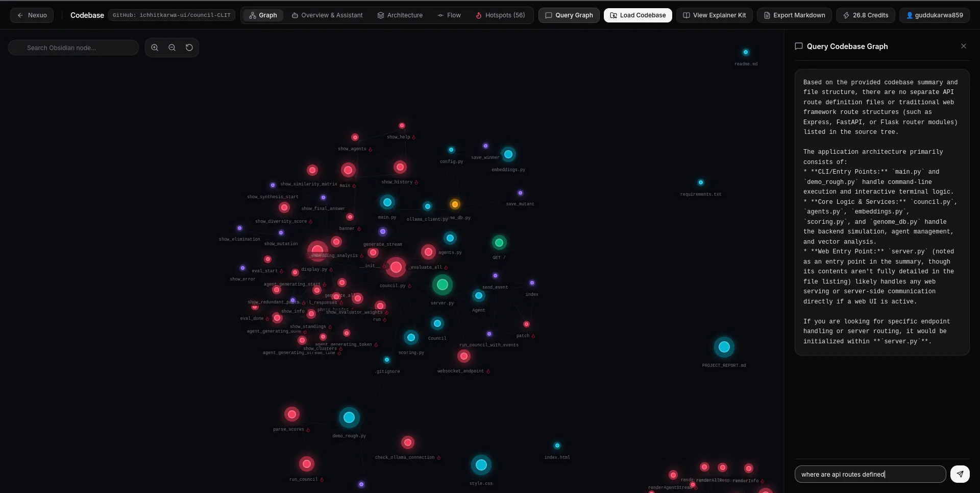This screenshot has width=980, height=493.
Task: Open the 26.8 Credits indicator
Action: point(866,15)
